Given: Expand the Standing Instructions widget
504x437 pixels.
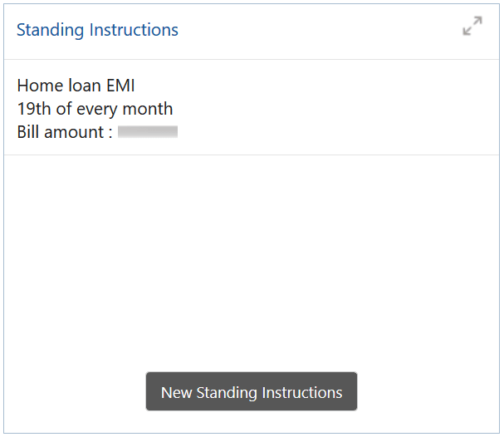Looking at the screenshot, I should coord(472,27).
